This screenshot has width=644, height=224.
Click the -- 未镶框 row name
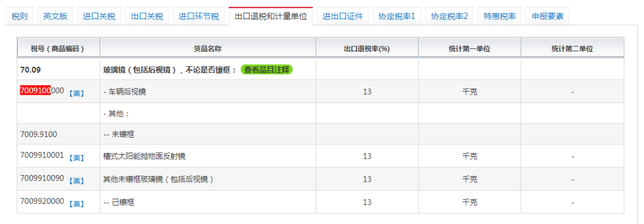(x=119, y=134)
